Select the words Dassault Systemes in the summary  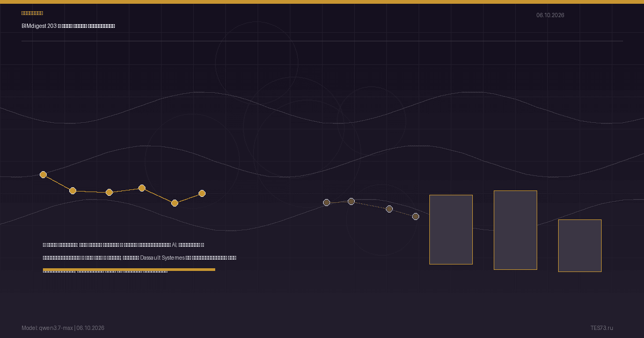[162, 258]
